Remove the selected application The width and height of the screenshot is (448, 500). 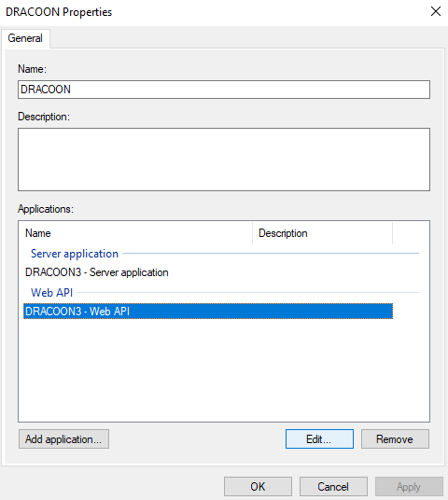[395, 439]
